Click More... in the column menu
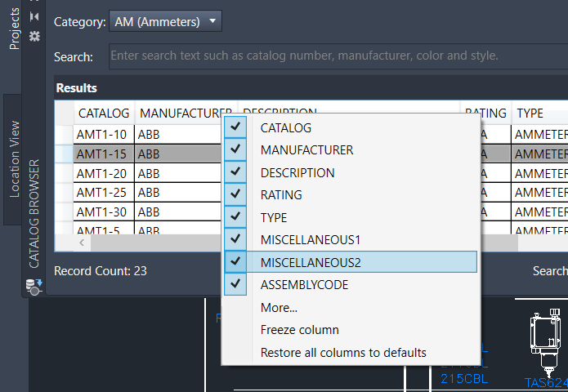The width and height of the screenshot is (568, 392). [x=279, y=308]
